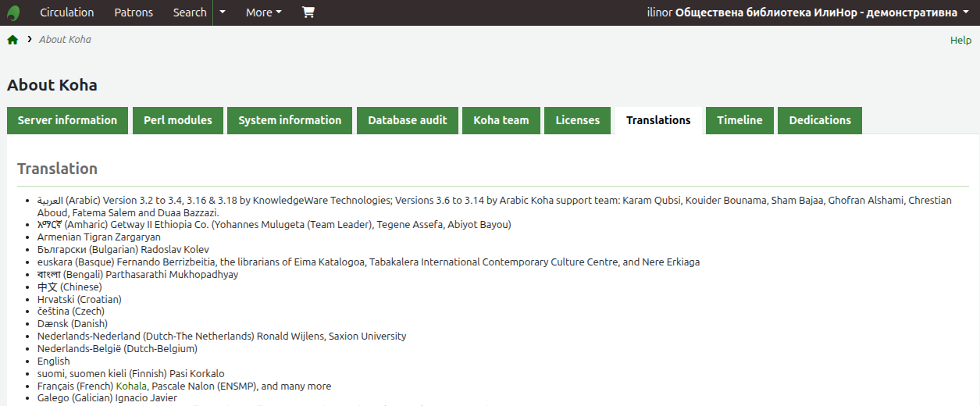Image resolution: width=980 pixels, height=406 pixels.
Task: Click the Bengali Parthasarathi Mukhopadhyay entry
Action: click(x=138, y=274)
